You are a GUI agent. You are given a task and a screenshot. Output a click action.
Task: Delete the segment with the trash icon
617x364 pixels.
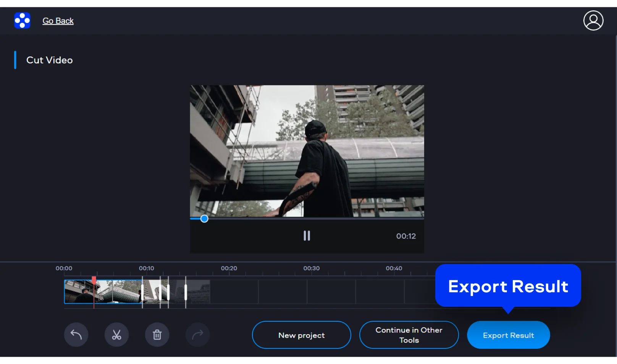[x=157, y=335]
